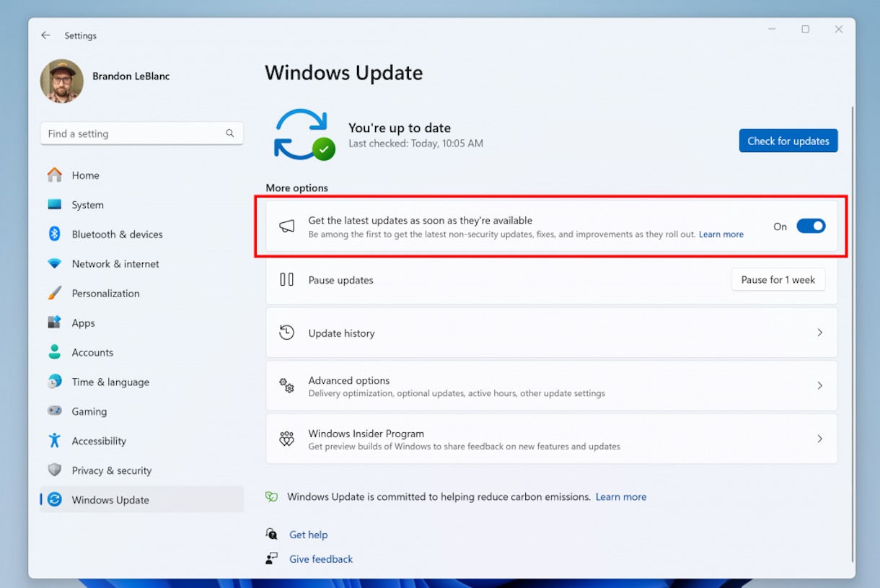Click the Accessibility figure icon
880x588 pixels.
pos(55,440)
